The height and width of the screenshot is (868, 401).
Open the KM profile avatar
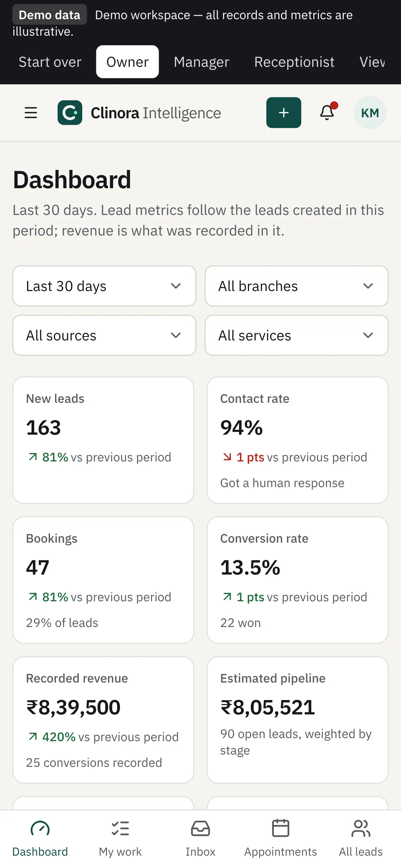pyautogui.click(x=370, y=113)
